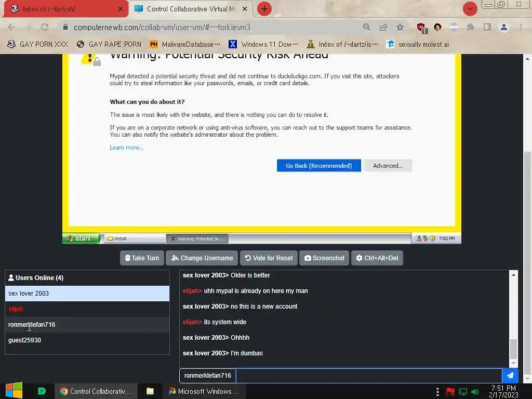Screen dimensions: 532x399
Task: Open the XP start button in the VM
Action: (82, 238)
